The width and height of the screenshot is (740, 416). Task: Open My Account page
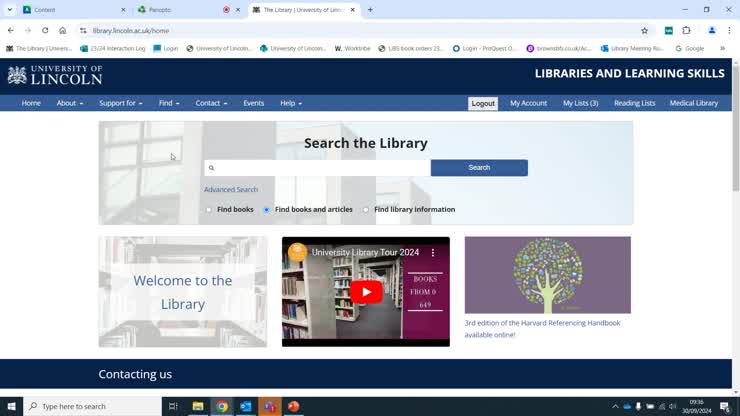529,103
